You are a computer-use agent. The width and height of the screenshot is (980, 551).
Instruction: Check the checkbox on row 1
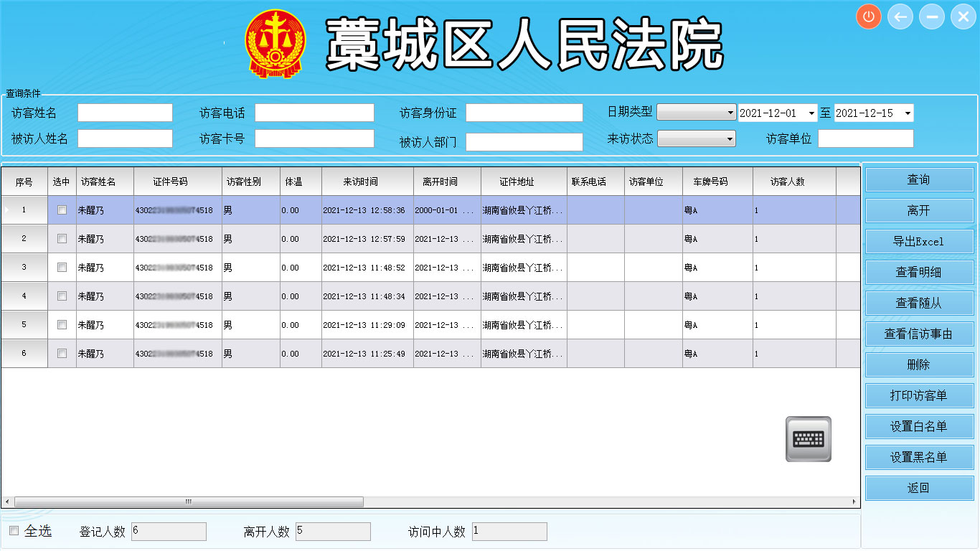[62, 209]
